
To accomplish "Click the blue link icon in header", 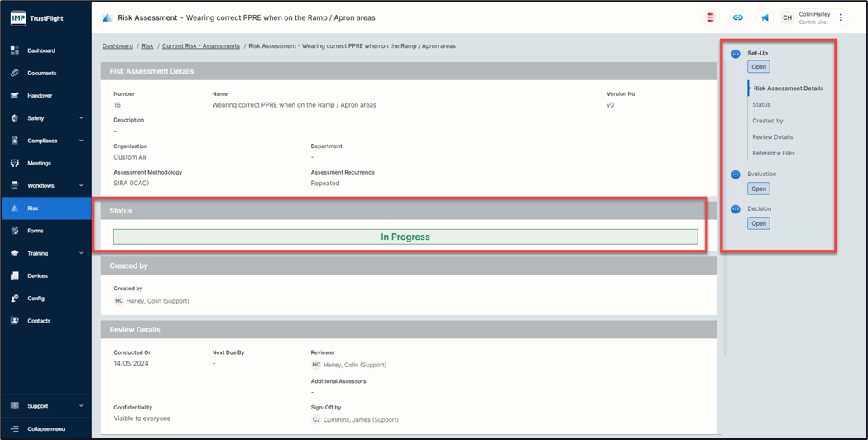I will [737, 17].
